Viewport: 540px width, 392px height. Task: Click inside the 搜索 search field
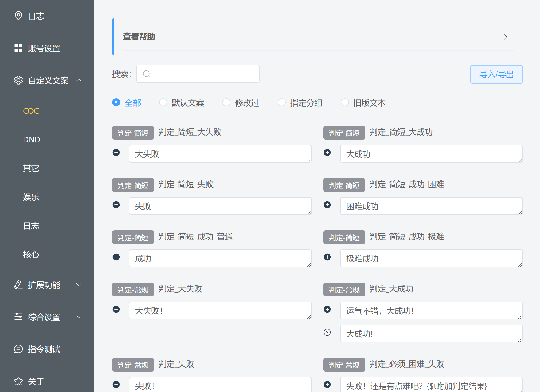(198, 74)
